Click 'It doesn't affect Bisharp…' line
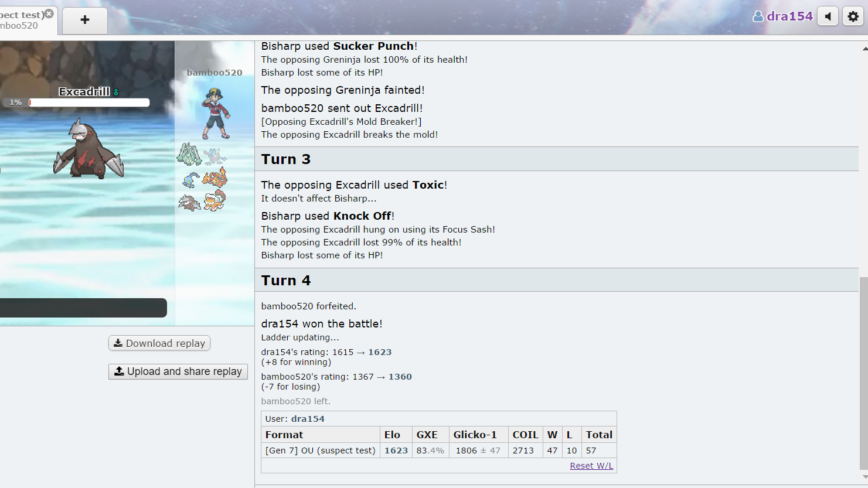 (x=319, y=199)
